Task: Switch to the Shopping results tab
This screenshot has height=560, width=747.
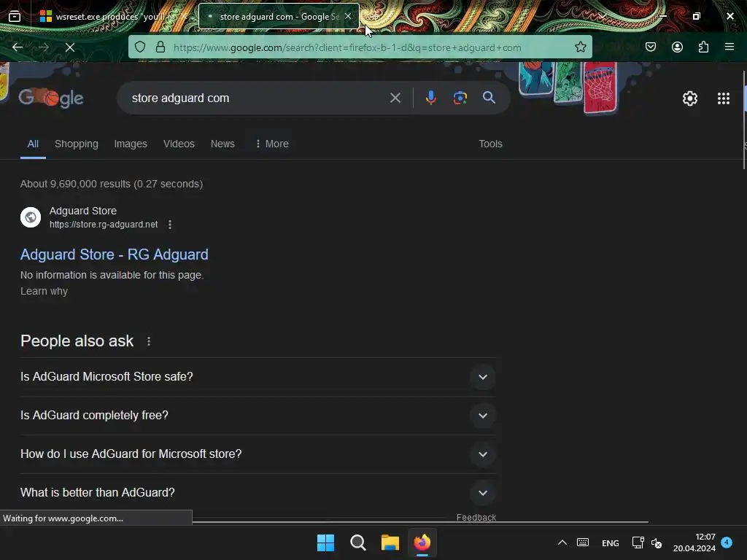Action: (x=76, y=144)
